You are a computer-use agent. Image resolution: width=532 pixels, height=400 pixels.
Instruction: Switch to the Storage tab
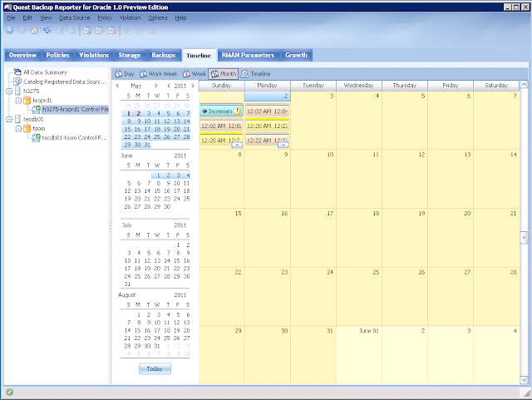pos(130,55)
